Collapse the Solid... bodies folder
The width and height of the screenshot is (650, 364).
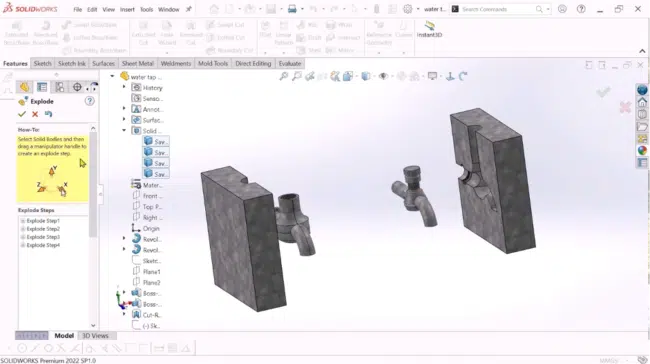[x=124, y=131]
